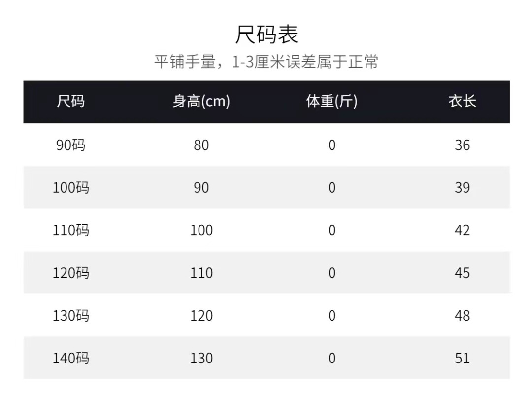The image size is (532, 398).
Task: Click height value 130 in 140码 row
Action: 201,358
